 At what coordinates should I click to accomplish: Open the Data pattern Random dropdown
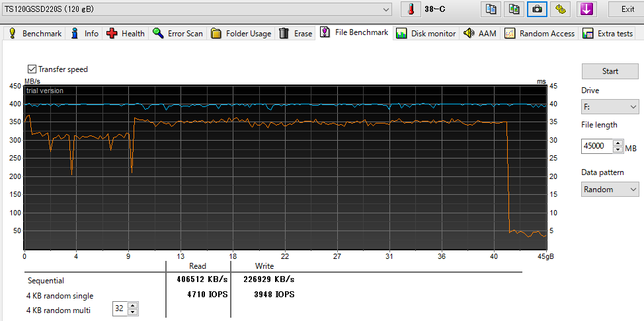610,190
